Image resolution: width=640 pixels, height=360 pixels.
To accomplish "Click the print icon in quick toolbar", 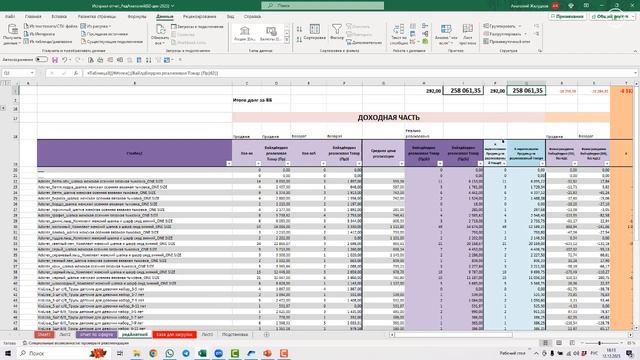I will coord(100,60).
